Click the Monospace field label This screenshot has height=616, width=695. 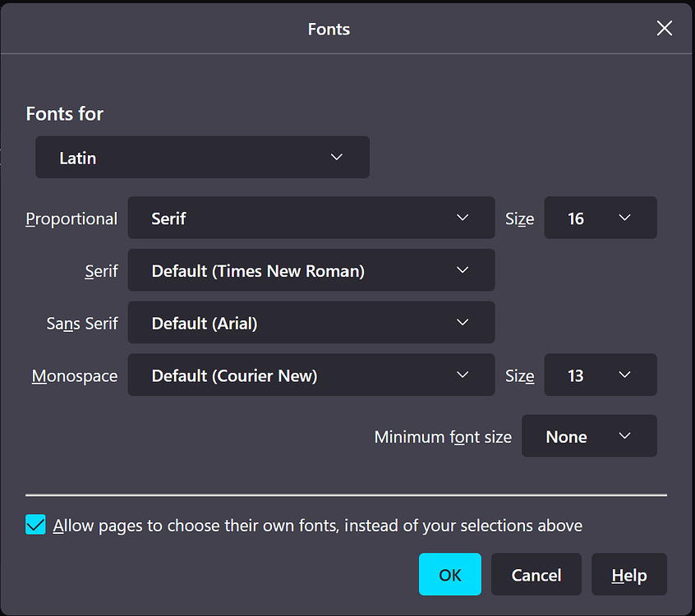(75, 376)
